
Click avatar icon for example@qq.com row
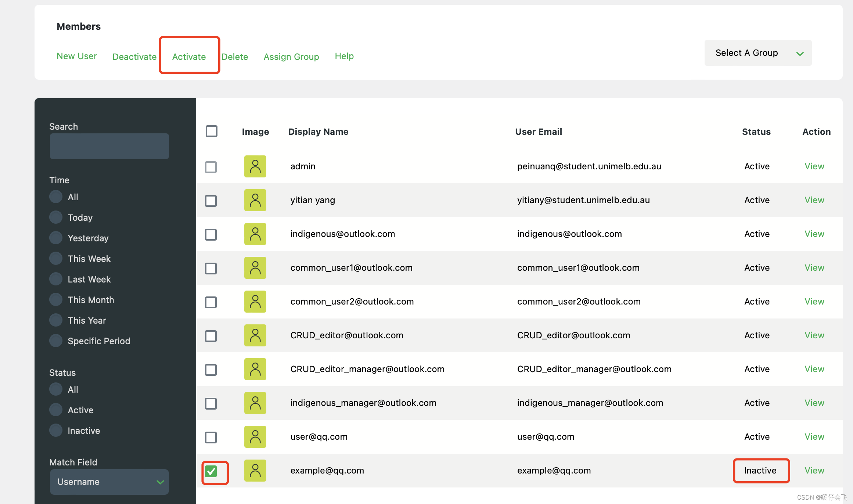click(x=255, y=471)
